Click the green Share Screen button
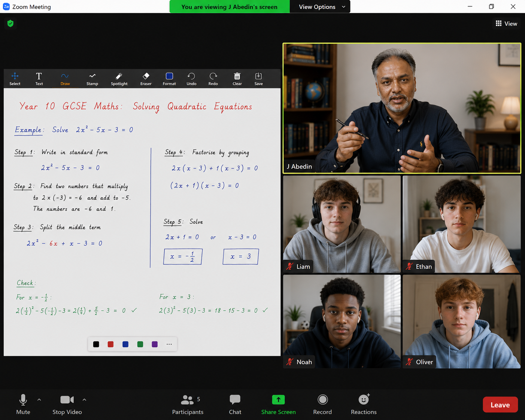The image size is (525, 420). click(x=278, y=405)
